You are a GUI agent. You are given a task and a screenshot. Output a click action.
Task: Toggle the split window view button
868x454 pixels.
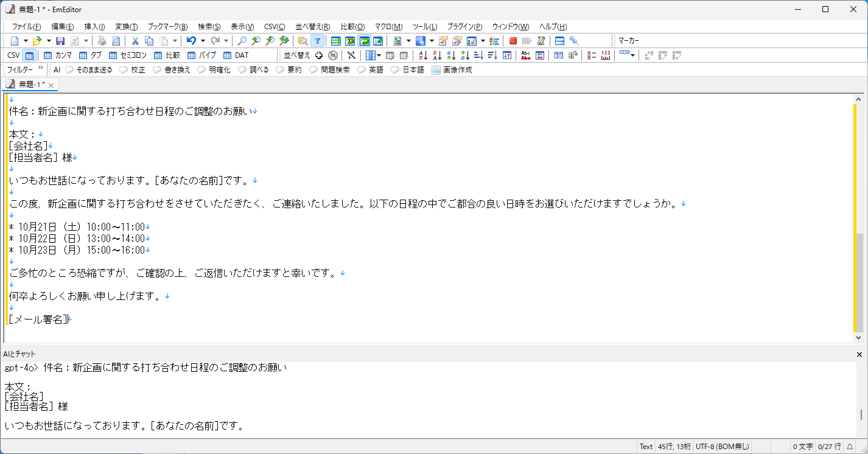(559, 40)
